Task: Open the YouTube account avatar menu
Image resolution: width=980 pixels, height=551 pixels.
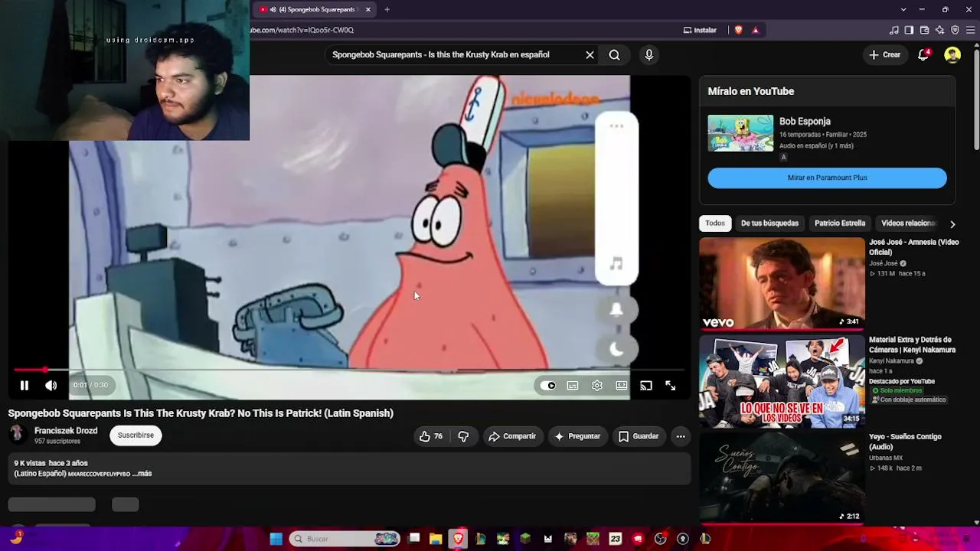Action: point(952,55)
